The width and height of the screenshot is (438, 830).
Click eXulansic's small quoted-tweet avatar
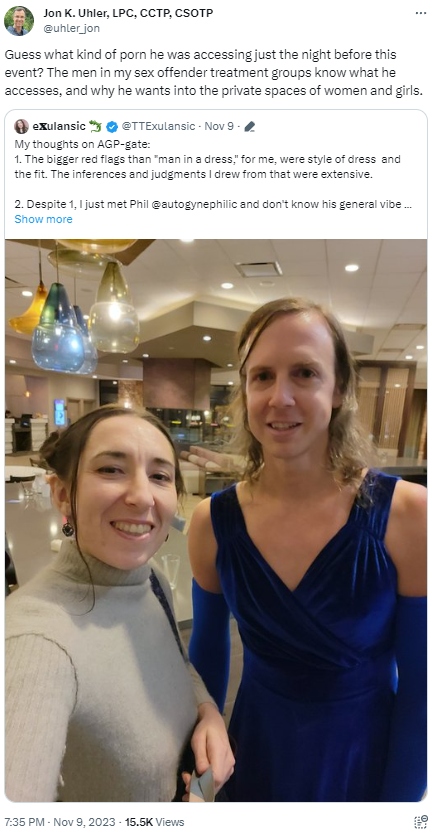(x=21, y=127)
